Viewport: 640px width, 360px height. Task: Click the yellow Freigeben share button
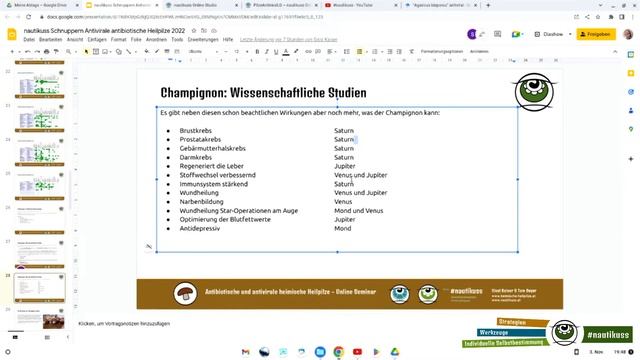click(596, 34)
